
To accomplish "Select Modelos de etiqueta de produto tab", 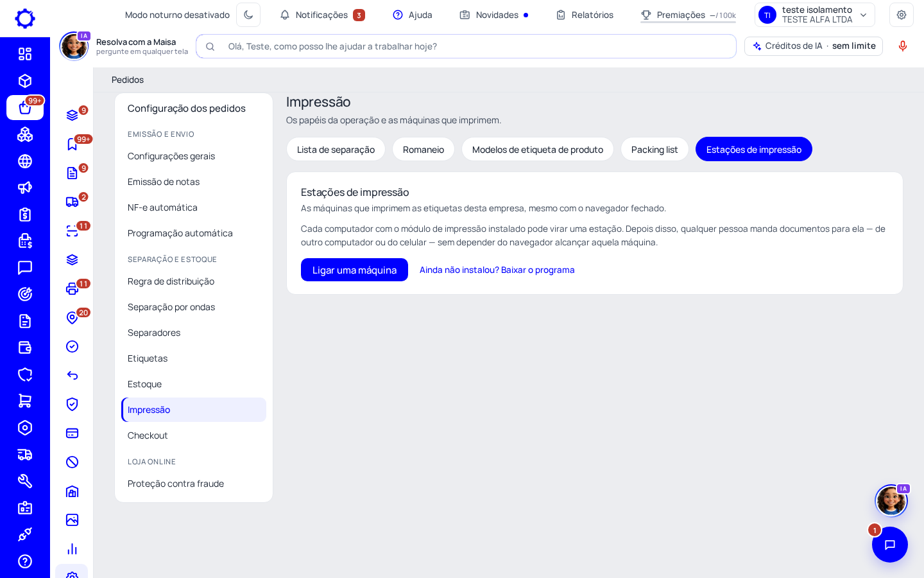I will (538, 150).
